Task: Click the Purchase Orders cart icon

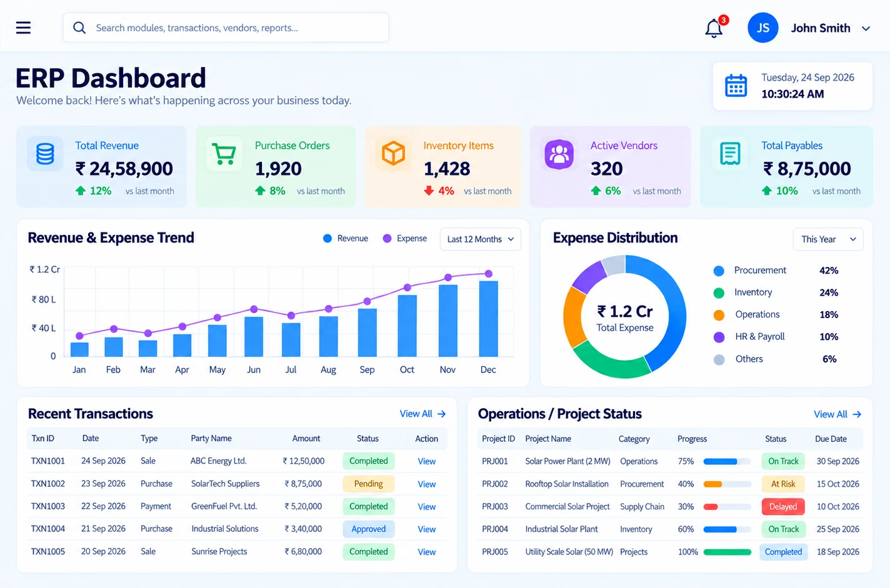Action: tap(224, 153)
